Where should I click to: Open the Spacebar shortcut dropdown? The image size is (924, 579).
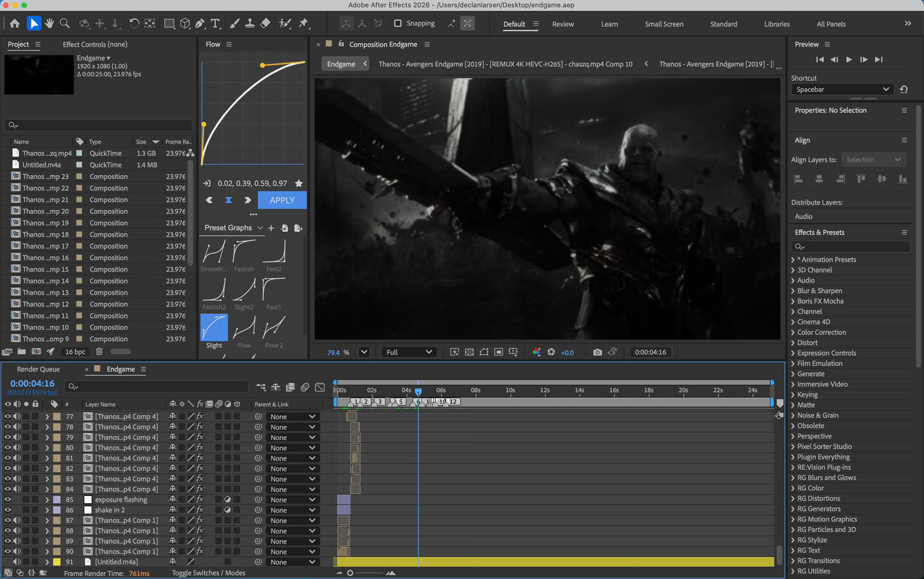842,90
